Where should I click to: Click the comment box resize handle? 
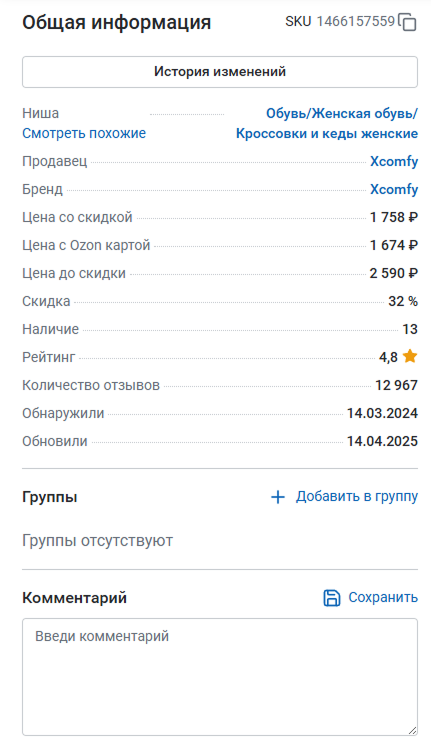(412, 730)
